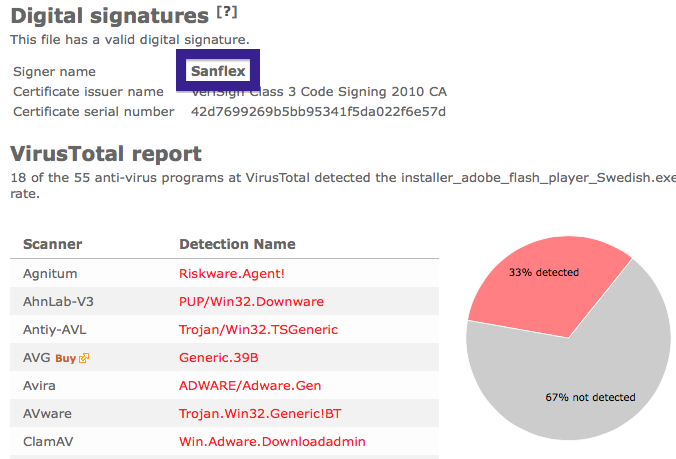
Task: Click the Agnitum scanner row
Action: pyautogui.click(x=224, y=274)
